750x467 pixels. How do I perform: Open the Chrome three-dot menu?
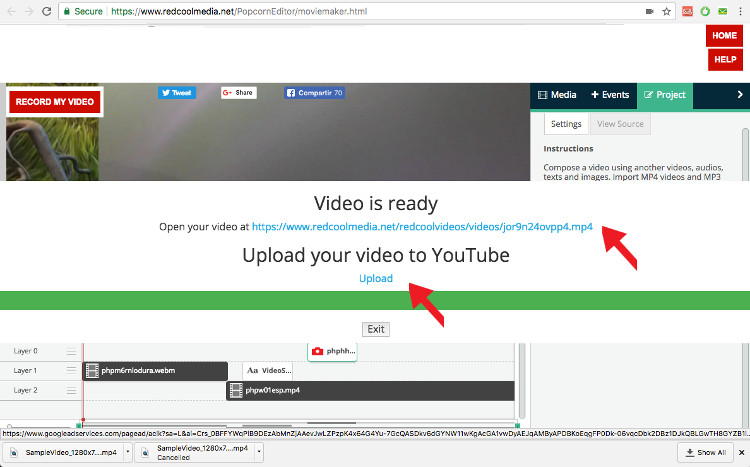[741, 11]
